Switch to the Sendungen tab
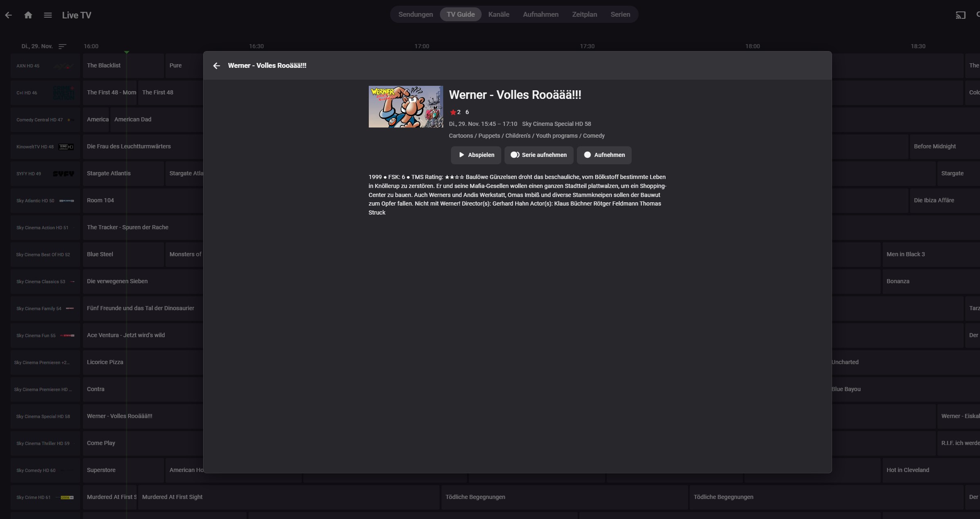980x519 pixels. click(x=415, y=15)
